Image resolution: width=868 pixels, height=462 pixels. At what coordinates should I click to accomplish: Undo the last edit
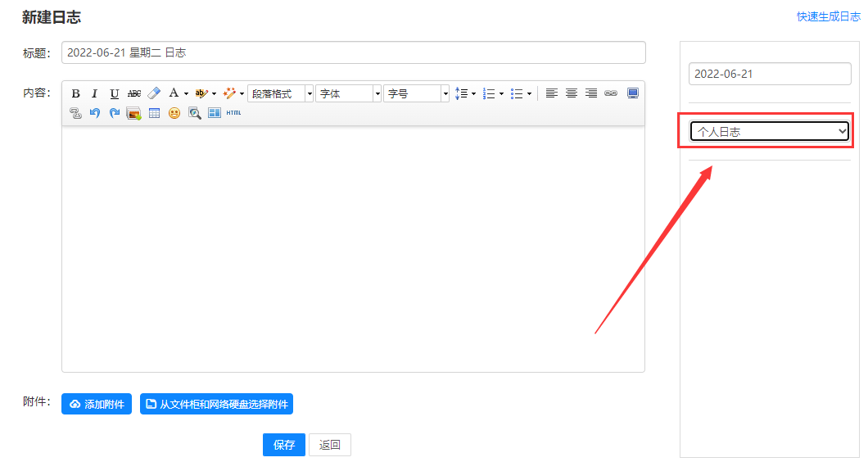[x=95, y=113]
